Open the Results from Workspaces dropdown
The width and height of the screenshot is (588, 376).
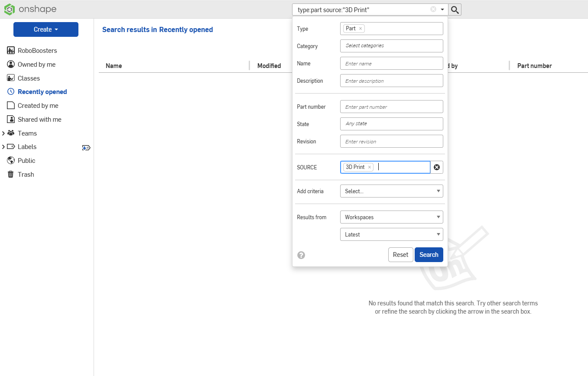pyautogui.click(x=392, y=217)
